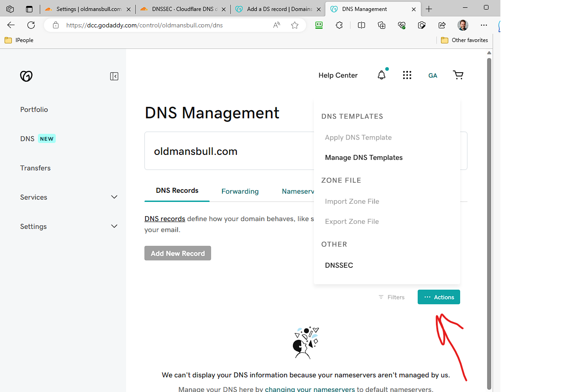Open the notifications bell

click(382, 75)
